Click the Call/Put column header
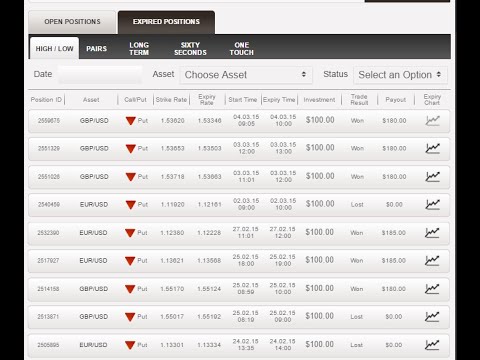 coord(135,100)
